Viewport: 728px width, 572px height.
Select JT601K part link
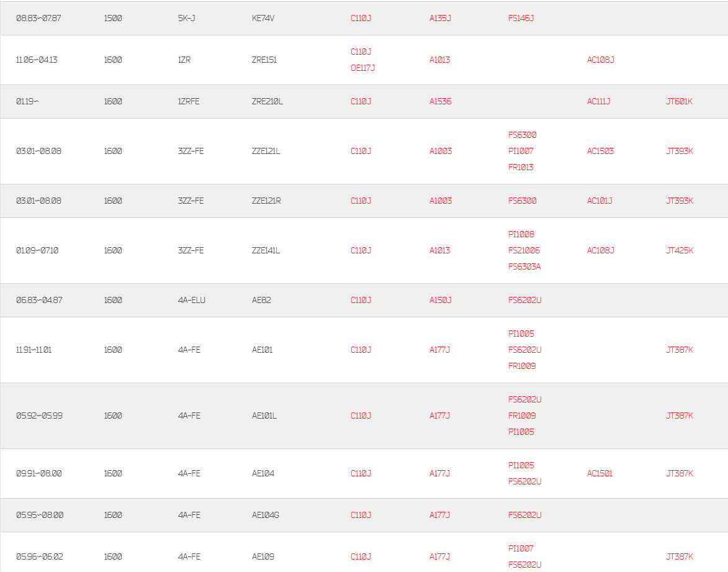tap(679, 101)
